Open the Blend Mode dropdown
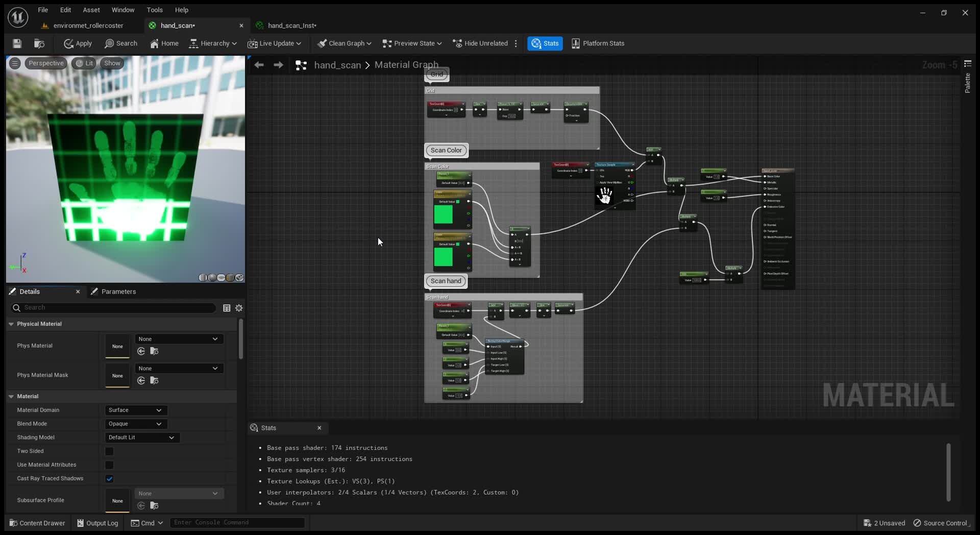980x535 pixels. [136, 424]
